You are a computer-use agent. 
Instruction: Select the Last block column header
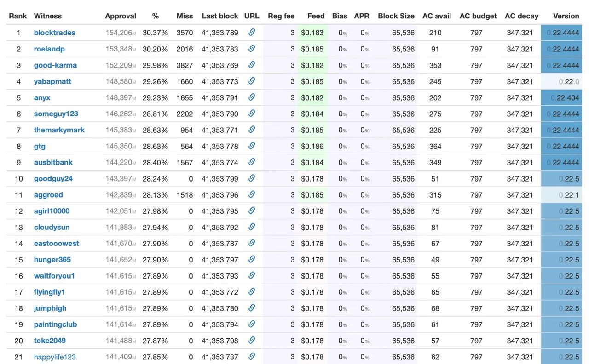pyautogui.click(x=220, y=16)
